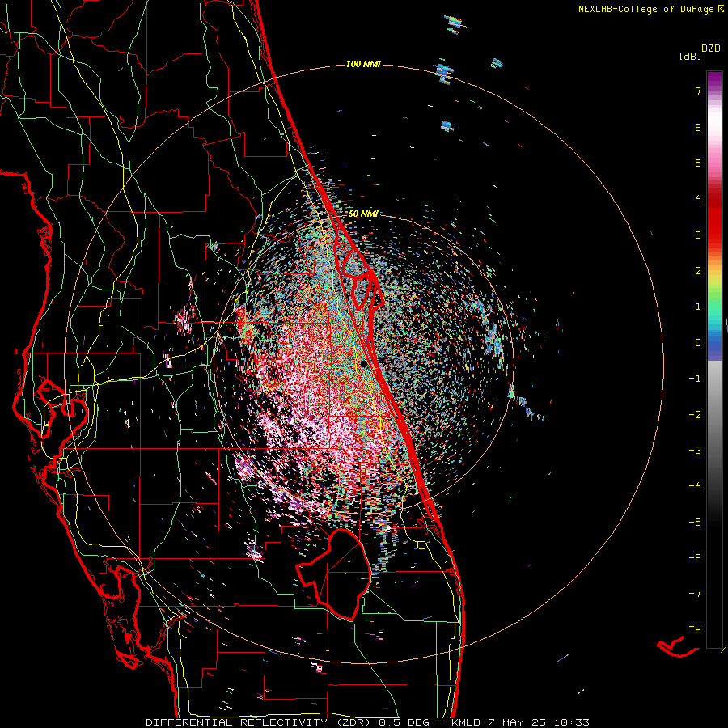
Task: Select the 100 NMI range ring label
Action: (x=363, y=64)
